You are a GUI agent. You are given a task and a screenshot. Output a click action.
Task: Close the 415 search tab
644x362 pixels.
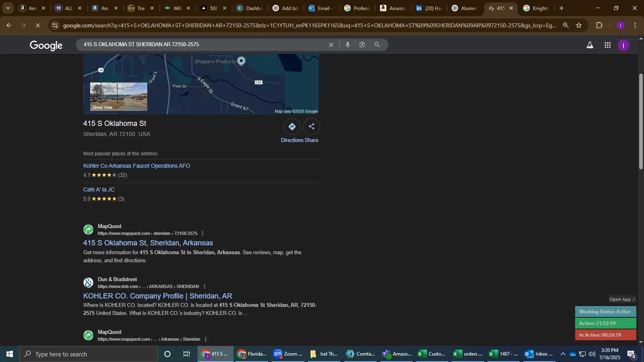tap(511, 8)
